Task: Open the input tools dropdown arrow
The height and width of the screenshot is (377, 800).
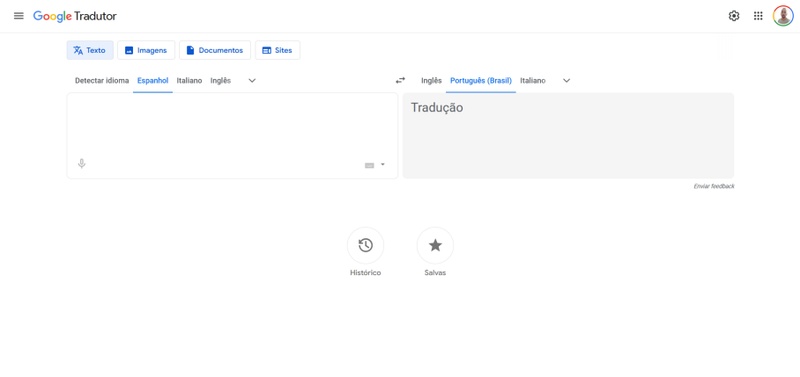Action: point(383,164)
